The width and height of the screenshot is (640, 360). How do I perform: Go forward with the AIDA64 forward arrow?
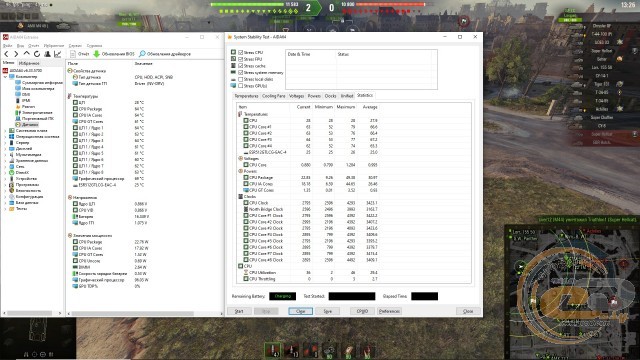point(16,54)
